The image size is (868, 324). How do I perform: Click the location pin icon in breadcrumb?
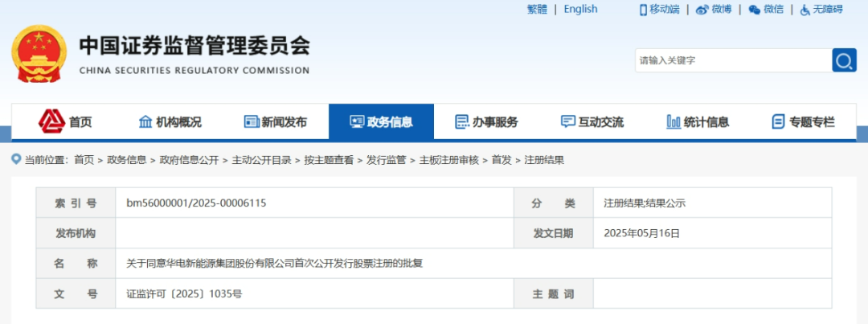click(16, 159)
